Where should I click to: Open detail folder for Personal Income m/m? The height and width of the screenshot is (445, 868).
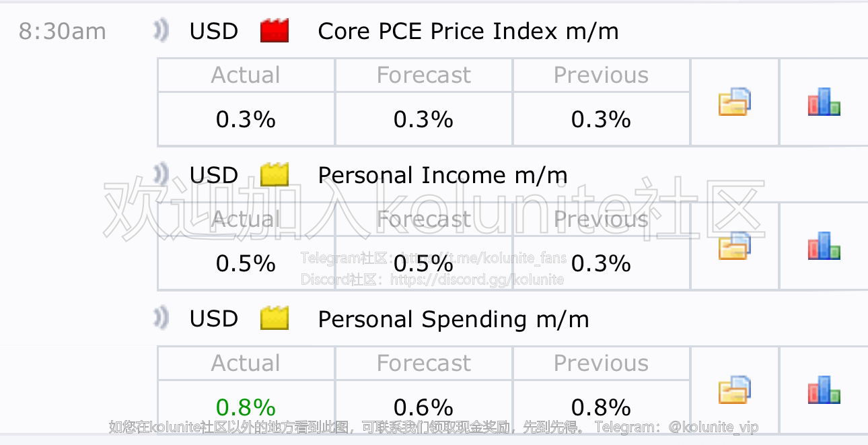pyautogui.click(x=735, y=246)
